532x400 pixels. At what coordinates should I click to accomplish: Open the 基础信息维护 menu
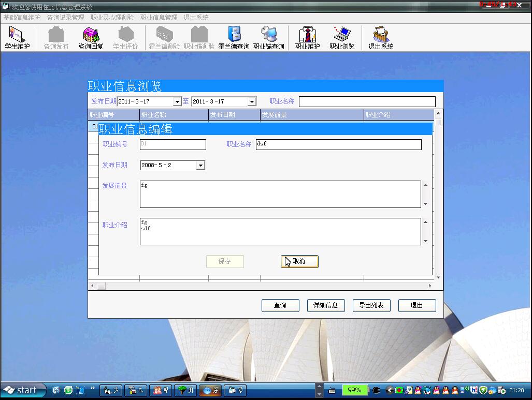[22, 17]
